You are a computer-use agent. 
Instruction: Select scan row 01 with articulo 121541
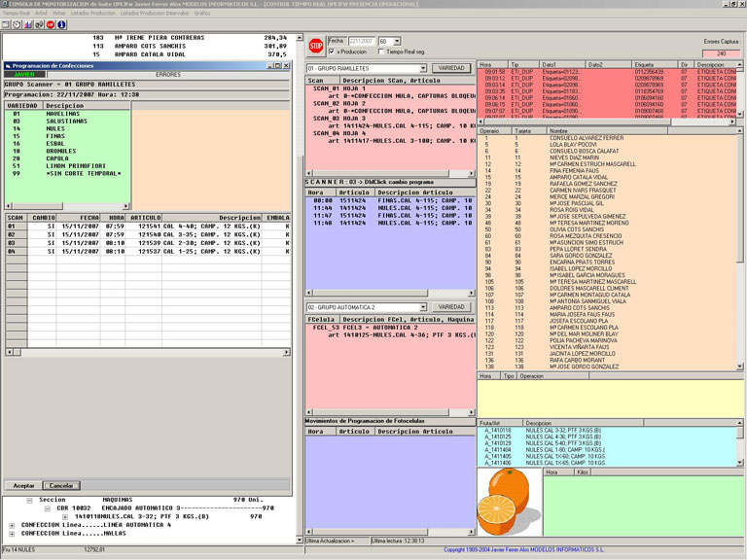[x=148, y=227]
